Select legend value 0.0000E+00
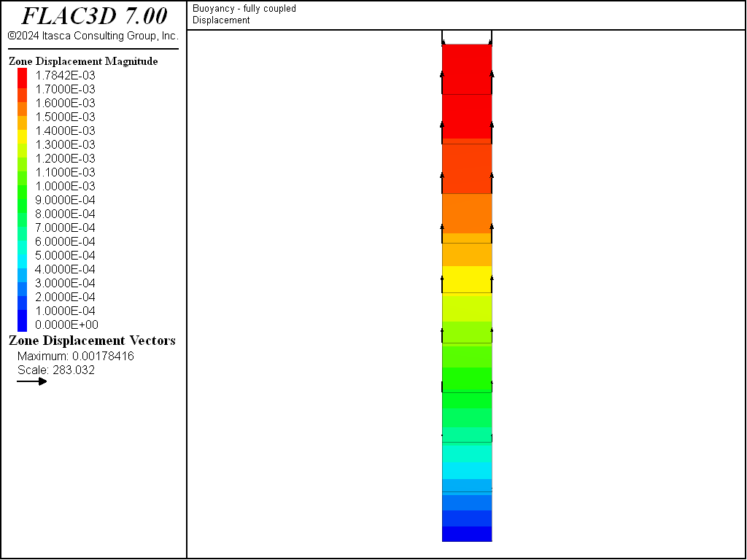747x560 pixels. click(66, 324)
